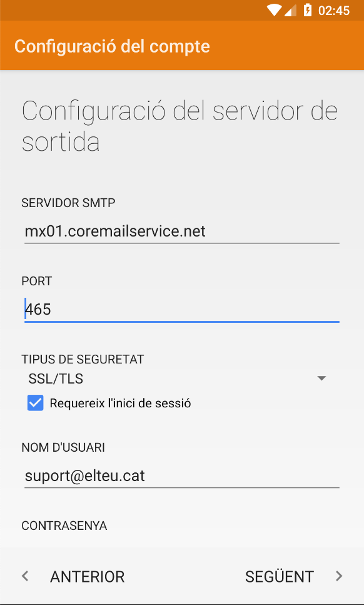Tap the Contrasenya label area
Screen dimensions: 364x605
click(x=64, y=526)
